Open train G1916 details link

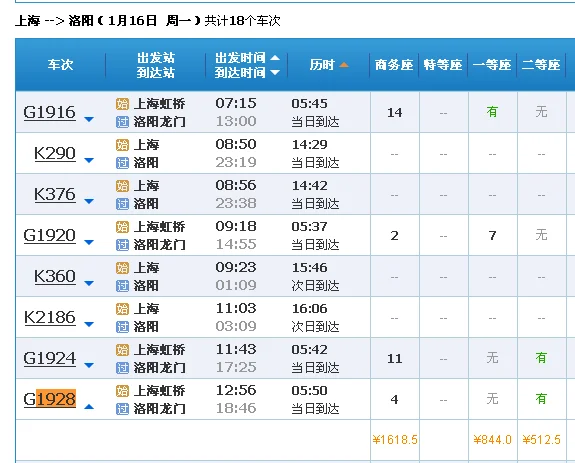[50, 112]
